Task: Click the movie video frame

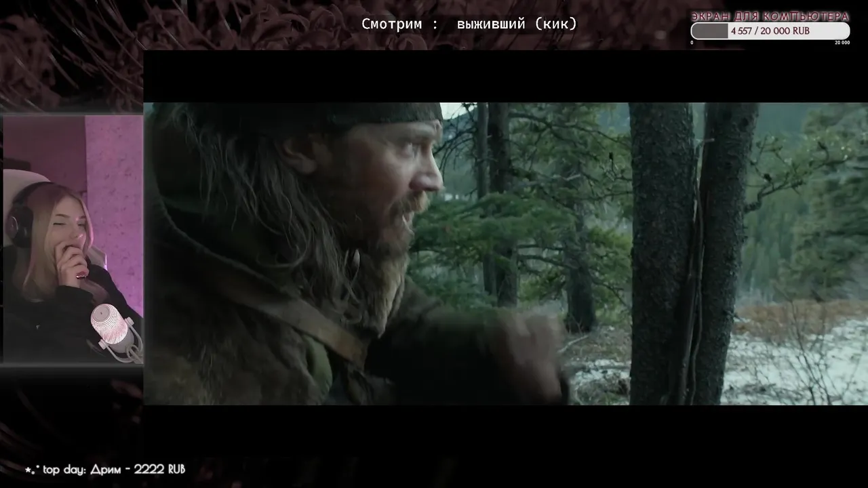Action: 505,253
